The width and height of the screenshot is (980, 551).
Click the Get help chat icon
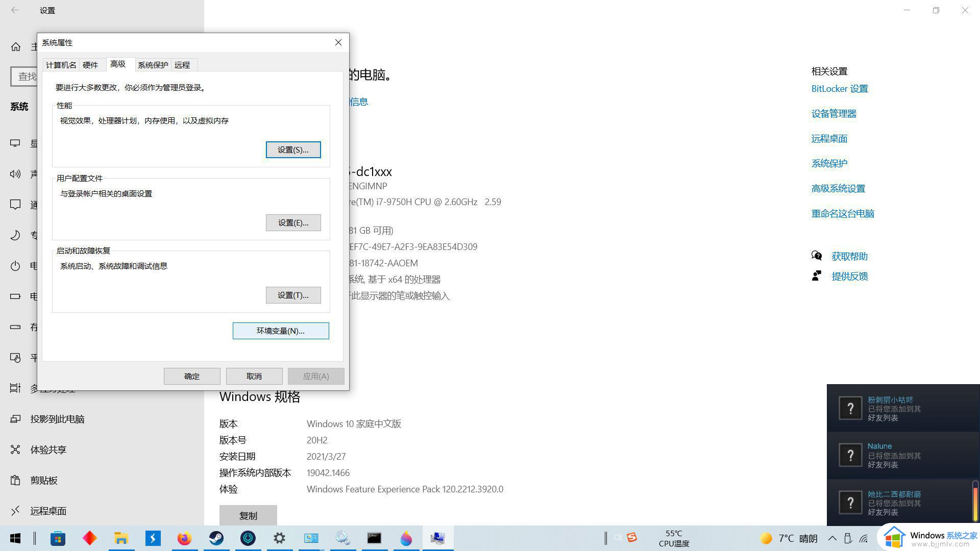[x=817, y=256]
